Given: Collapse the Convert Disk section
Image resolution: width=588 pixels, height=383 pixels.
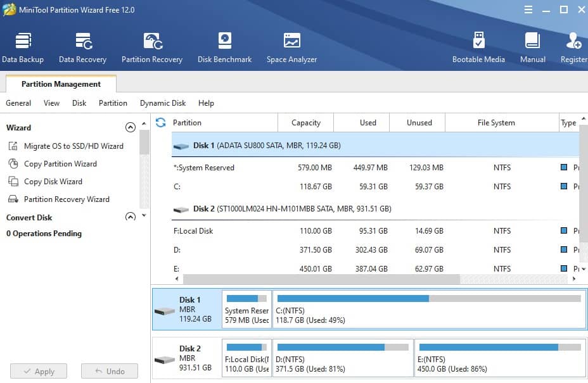Looking at the screenshot, I should [x=130, y=217].
